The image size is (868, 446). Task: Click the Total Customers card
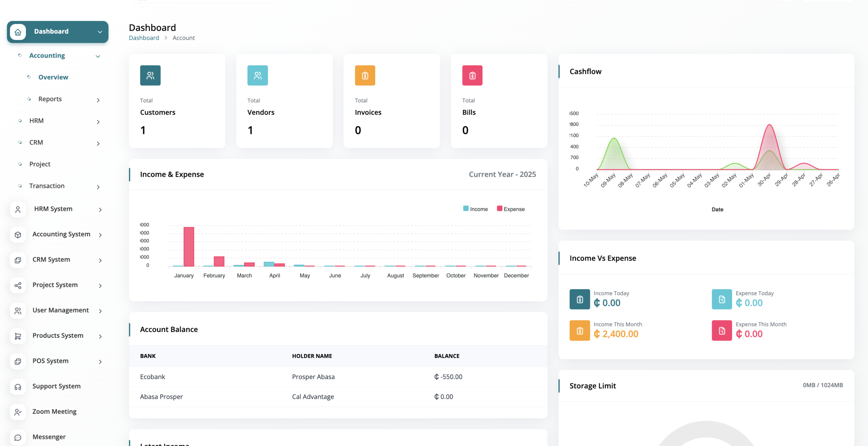(177, 101)
